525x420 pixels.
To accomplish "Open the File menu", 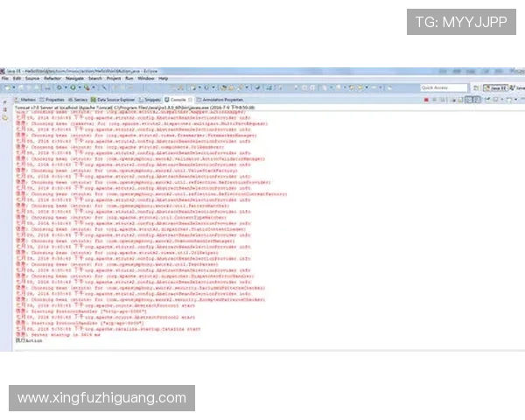I will pos(5,78).
